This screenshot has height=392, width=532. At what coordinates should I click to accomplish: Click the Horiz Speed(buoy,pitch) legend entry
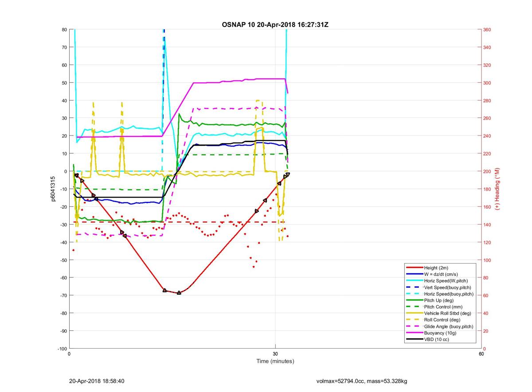(449, 294)
